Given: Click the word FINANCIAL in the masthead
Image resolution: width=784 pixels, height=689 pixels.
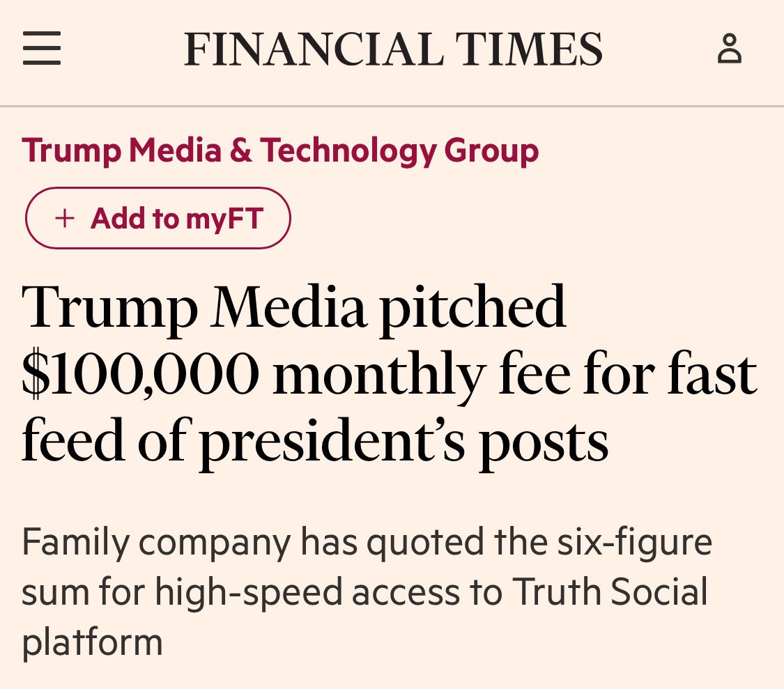Looking at the screenshot, I should click(314, 49).
